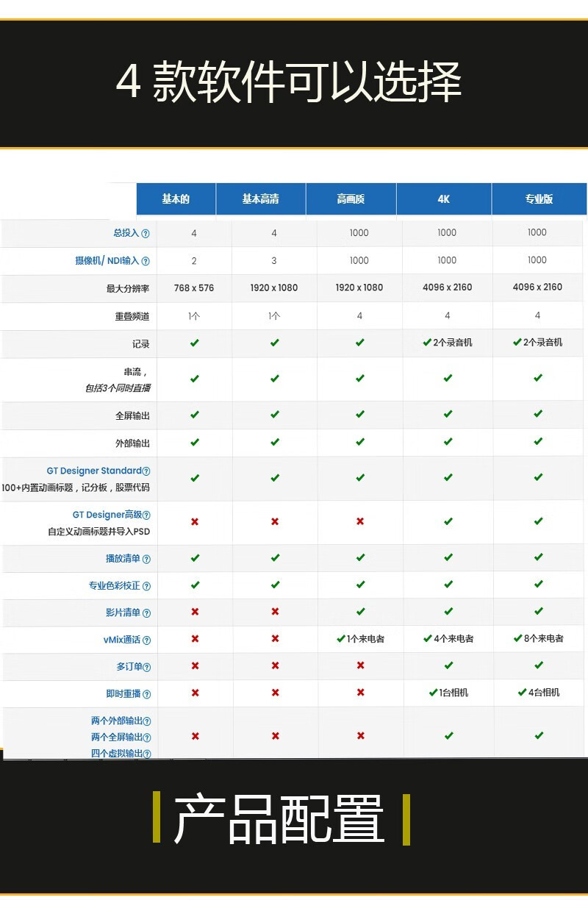The width and height of the screenshot is (588, 900).
Task: Select the 基本高清 column header
Action: pyautogui.click(x=261, y=199)
